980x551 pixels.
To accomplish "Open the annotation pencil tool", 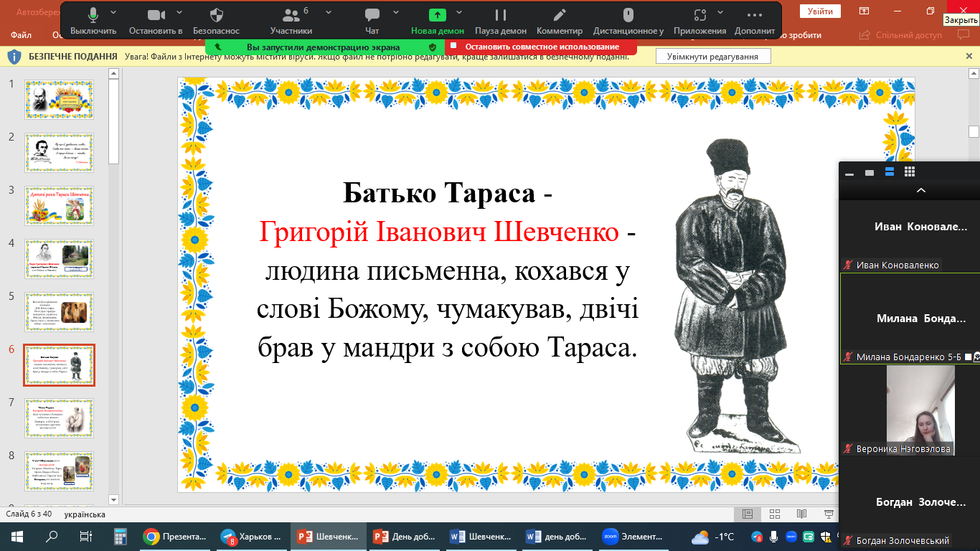I will (x=560, y=16).
